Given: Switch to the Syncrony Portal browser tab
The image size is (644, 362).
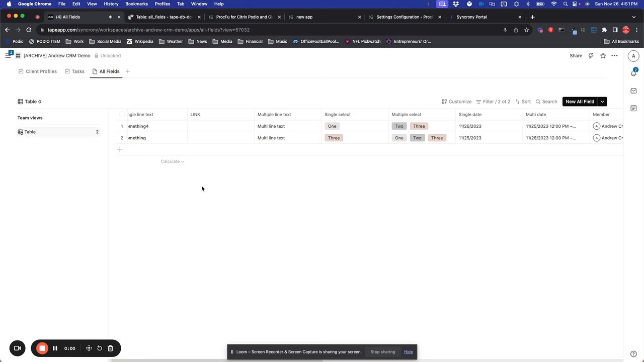Looking at the screenshot, I should 483,17.
